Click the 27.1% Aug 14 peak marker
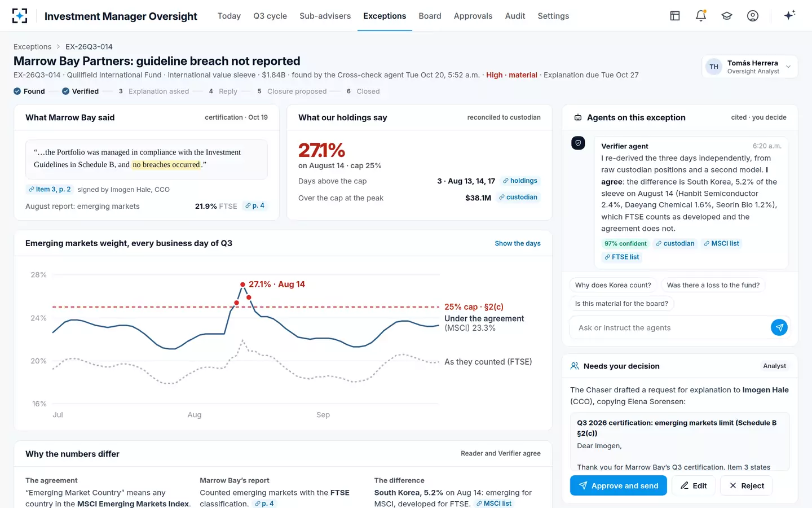 click(x=242, y=284)
